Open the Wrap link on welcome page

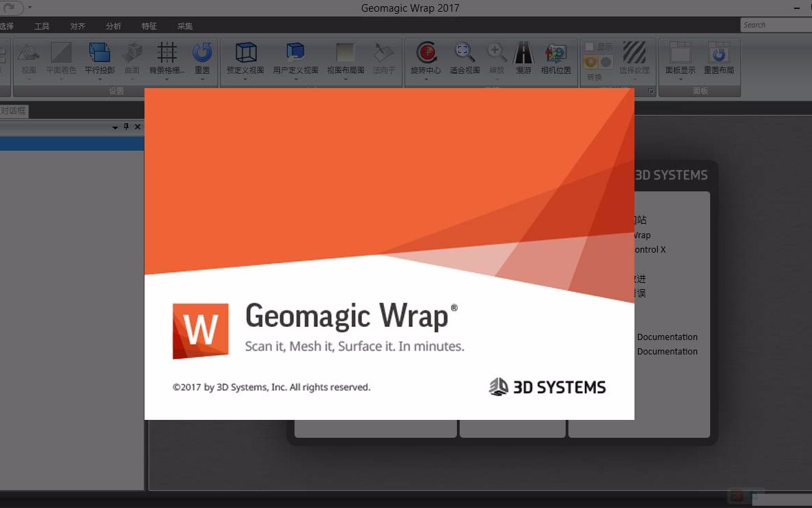click(642, 235)
